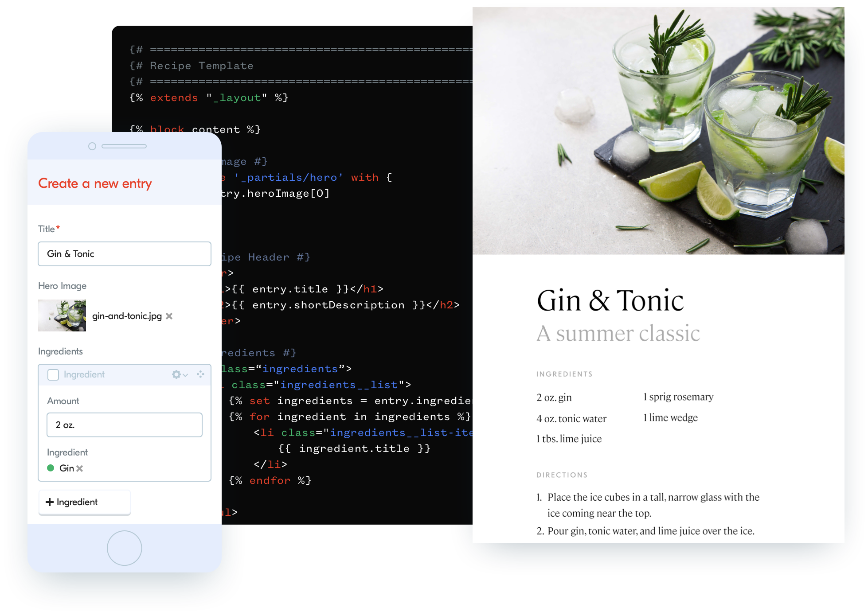Open the Ingredient block gear settings
This screenshot has width=868, height=615.
(x=176, y=375)
